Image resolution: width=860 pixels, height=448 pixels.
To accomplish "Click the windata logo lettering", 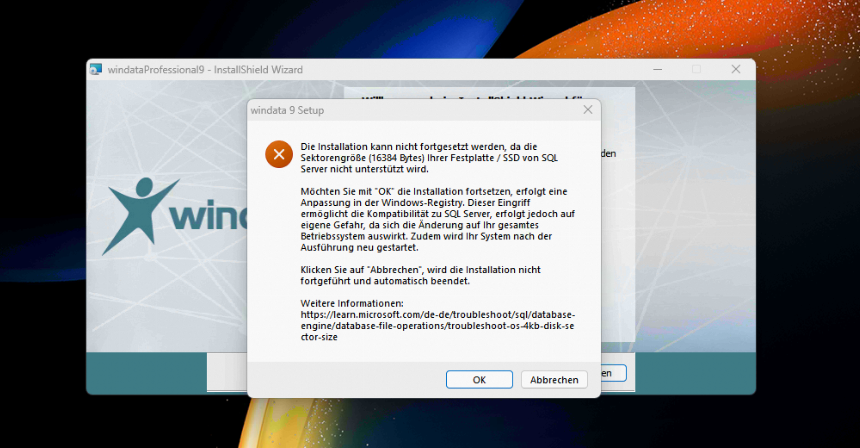I will click(x=208, y=215).
